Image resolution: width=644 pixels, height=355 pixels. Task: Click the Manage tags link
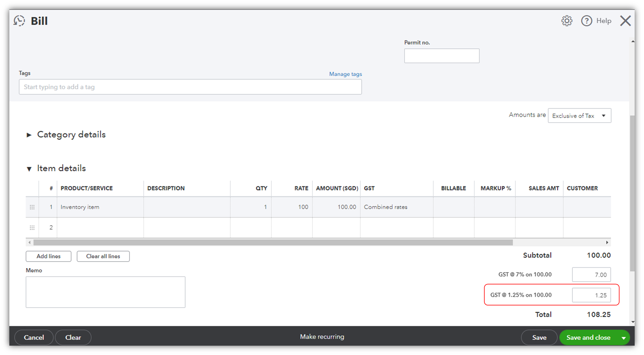click(345, 74)
